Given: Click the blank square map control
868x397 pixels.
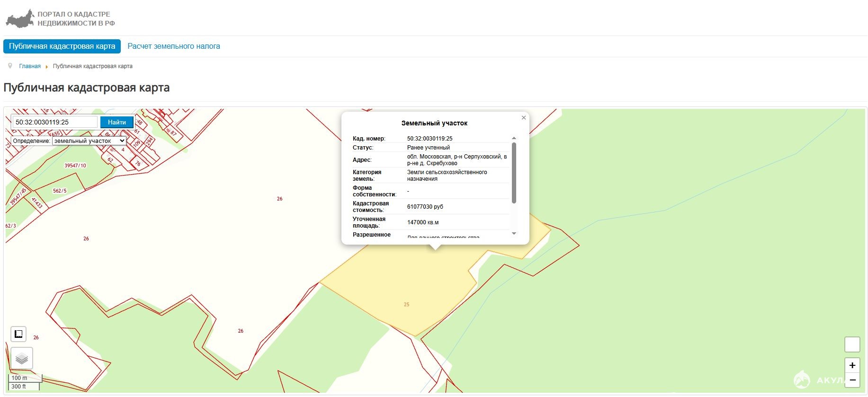Looking at the screenshot, I should click(x=852, y=344).
